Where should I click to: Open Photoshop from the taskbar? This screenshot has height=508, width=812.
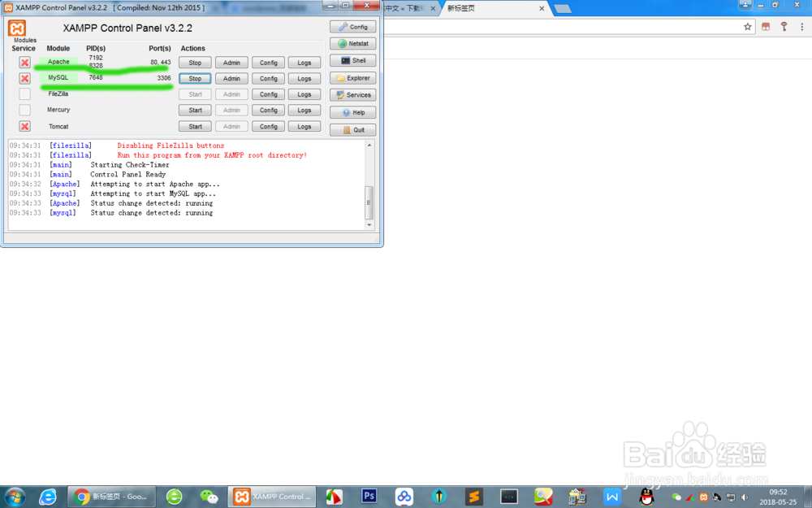(x=369, y=497)
